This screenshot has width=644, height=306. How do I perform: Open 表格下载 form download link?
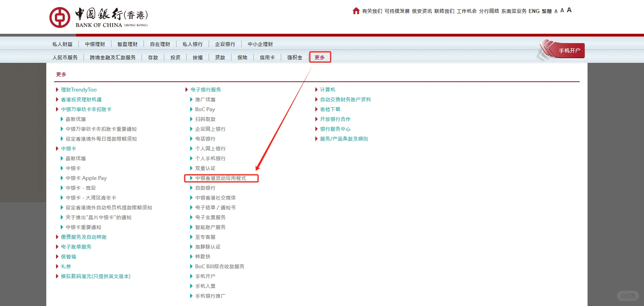point(330,110)
